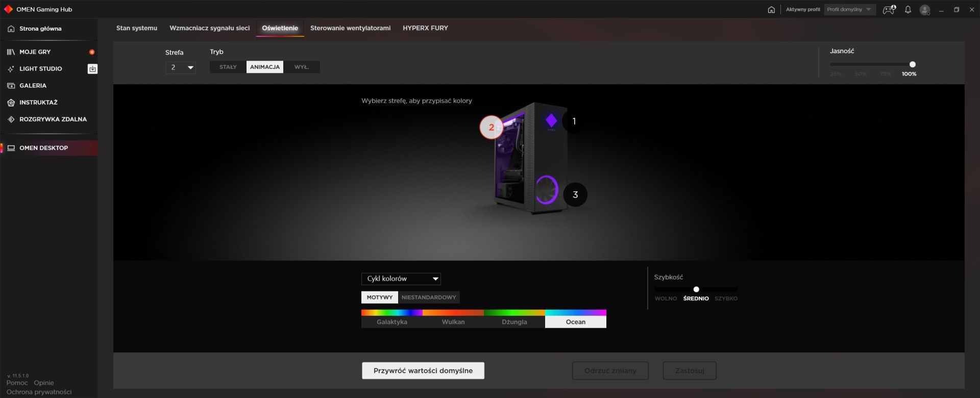Set animation speed to SZYBKO
Screen dimensions: 980x398
click(x=726, y=298)
